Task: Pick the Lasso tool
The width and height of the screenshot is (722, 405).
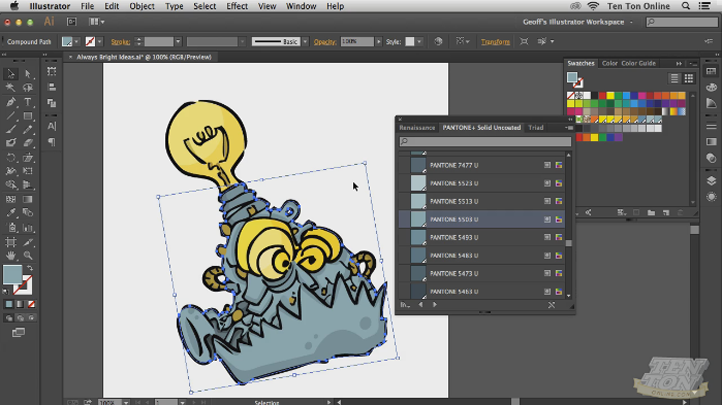Action: 28,87
